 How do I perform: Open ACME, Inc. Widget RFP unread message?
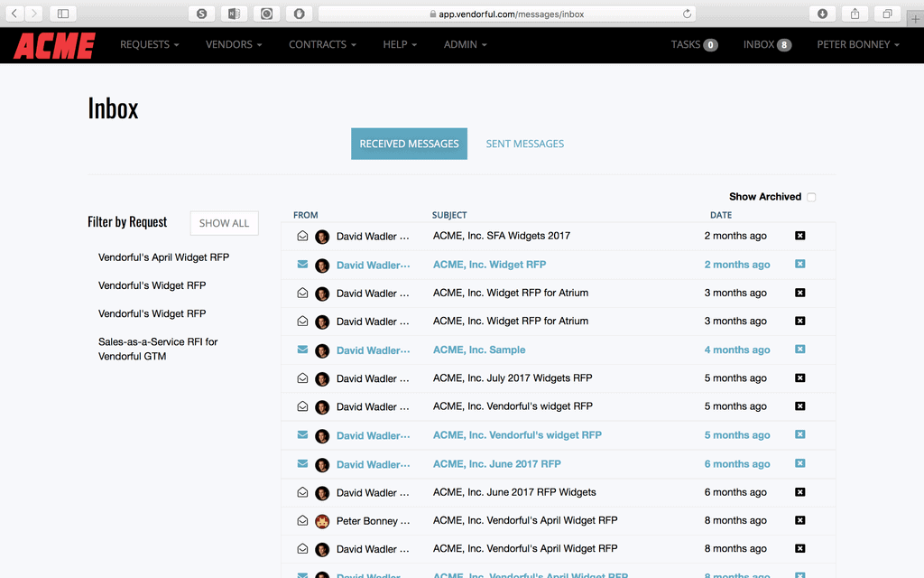pos(489,265)
